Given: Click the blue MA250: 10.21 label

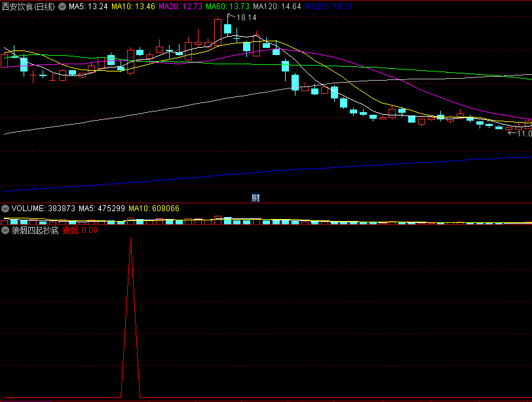Looking at the screenshot, I should 328,7.
